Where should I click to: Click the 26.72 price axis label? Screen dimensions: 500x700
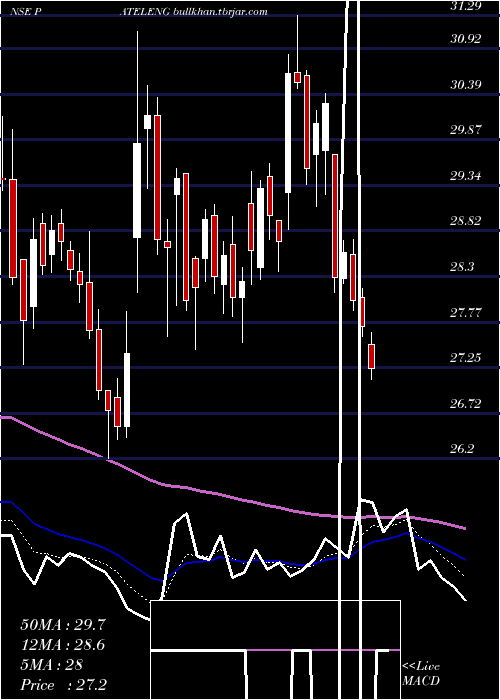(466, 404)
